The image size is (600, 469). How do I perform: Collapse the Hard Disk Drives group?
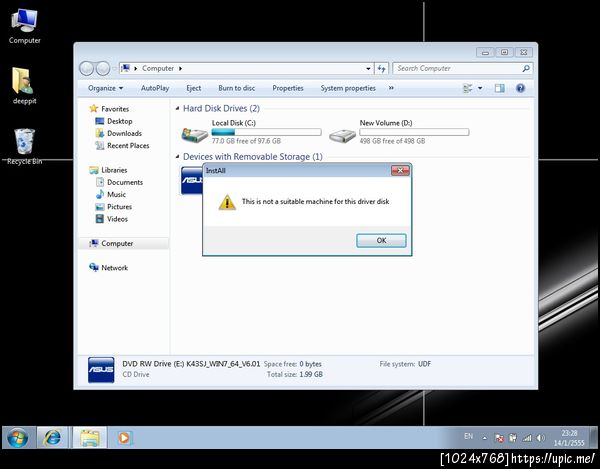pyautogui.click(x=177, y=109)
